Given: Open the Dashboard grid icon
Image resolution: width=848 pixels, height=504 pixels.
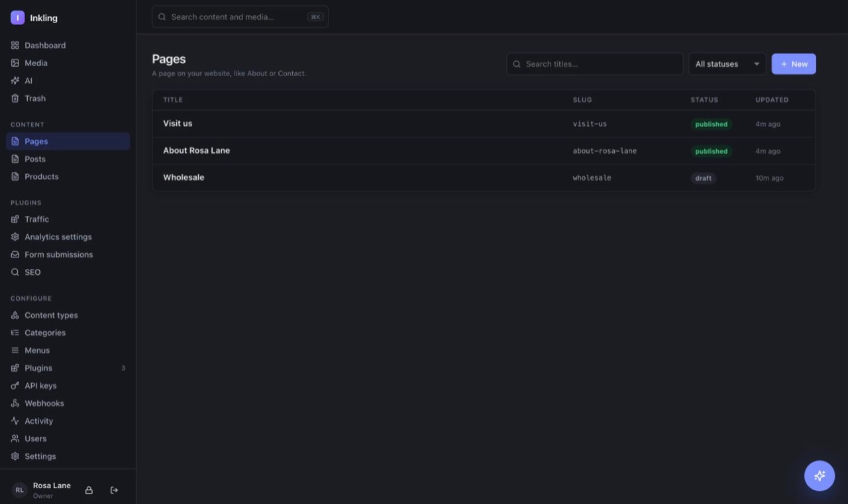Looking at the screenshot, I should pos(15,45).
